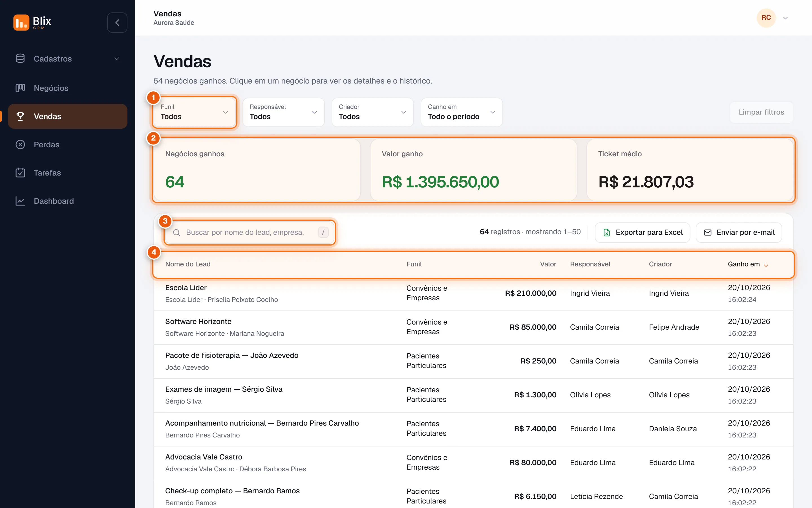Open the user account menu chevron
812x508 pixels.
(785, 18)
